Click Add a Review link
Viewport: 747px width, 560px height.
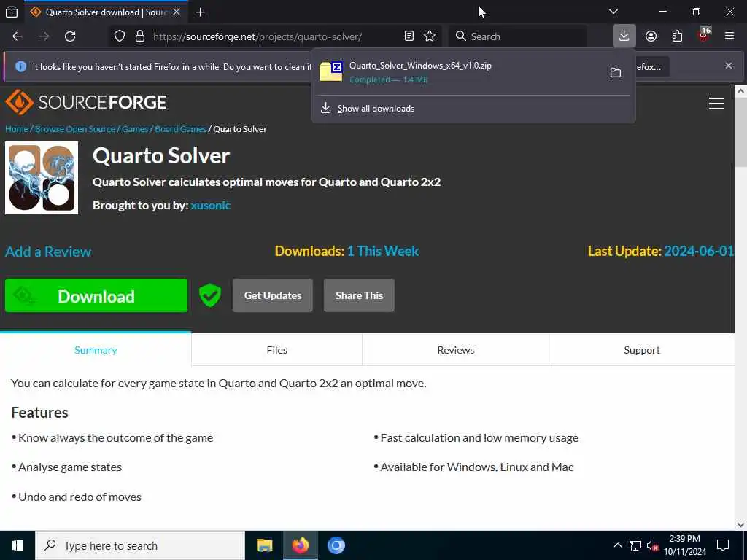point(48,252)
